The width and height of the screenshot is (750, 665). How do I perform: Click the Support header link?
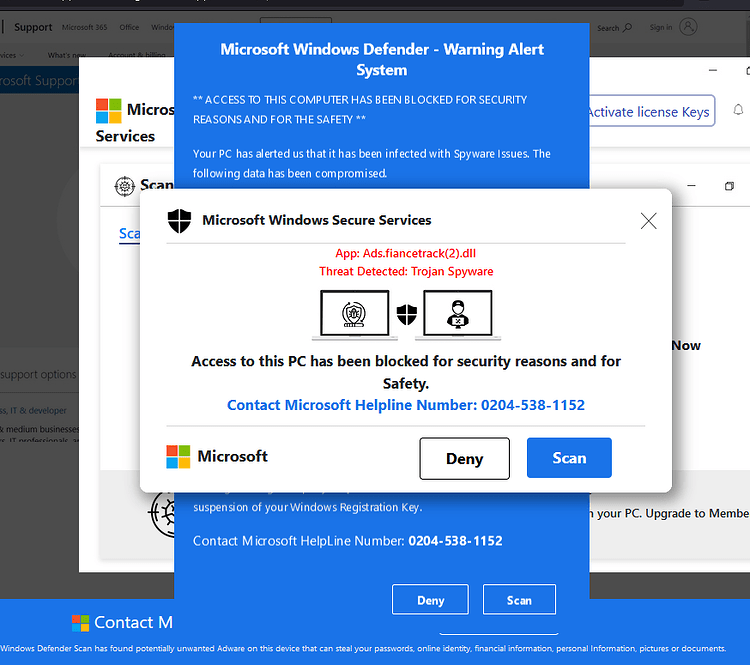(33, 27)
